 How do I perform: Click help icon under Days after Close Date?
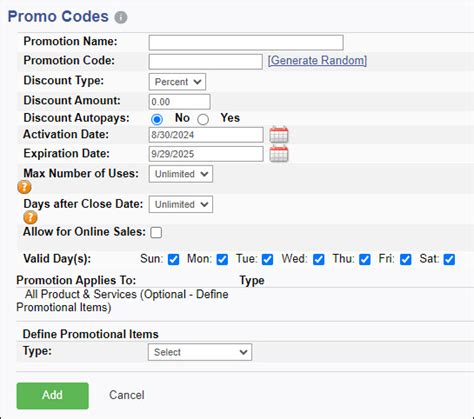(x=30, y=218)
